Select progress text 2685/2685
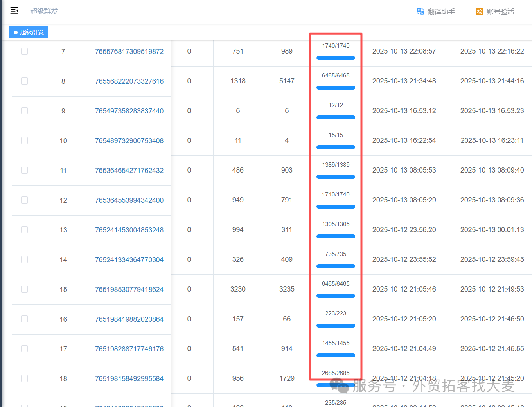532x407 pixels. (336, 373)
